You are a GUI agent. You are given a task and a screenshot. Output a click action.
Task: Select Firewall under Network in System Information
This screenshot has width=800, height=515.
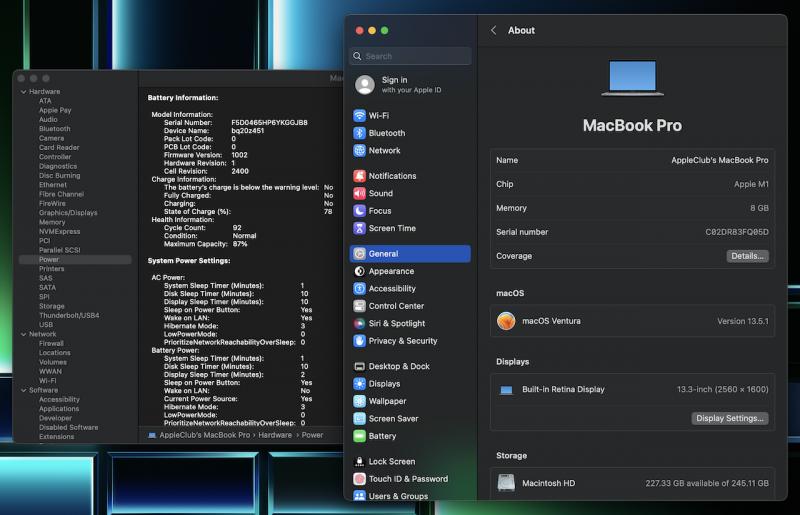pyautogui.click(x=51, y=343)
